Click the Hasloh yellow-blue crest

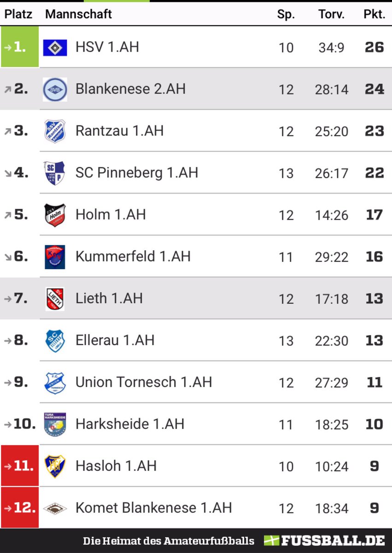[x=55, y=467]
